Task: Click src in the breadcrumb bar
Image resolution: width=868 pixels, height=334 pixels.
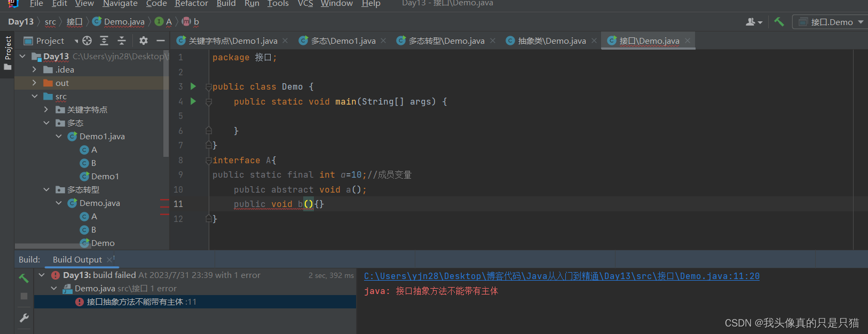Action: (50, 22)
